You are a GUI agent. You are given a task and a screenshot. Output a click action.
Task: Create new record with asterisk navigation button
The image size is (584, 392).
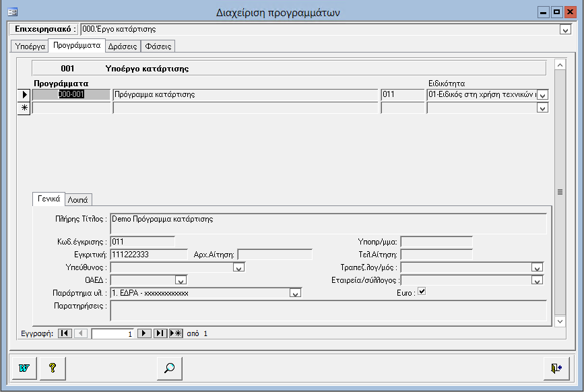pos(176,333)
